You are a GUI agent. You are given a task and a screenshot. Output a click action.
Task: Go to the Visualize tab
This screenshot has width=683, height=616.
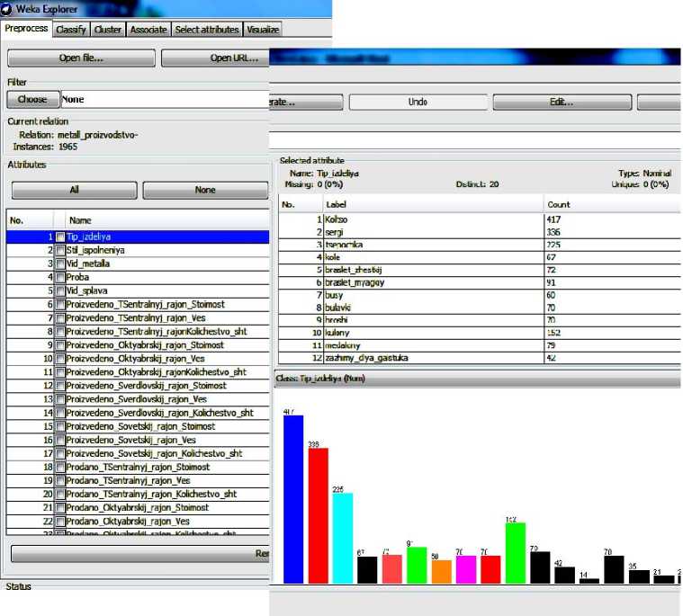coord(263,30)
